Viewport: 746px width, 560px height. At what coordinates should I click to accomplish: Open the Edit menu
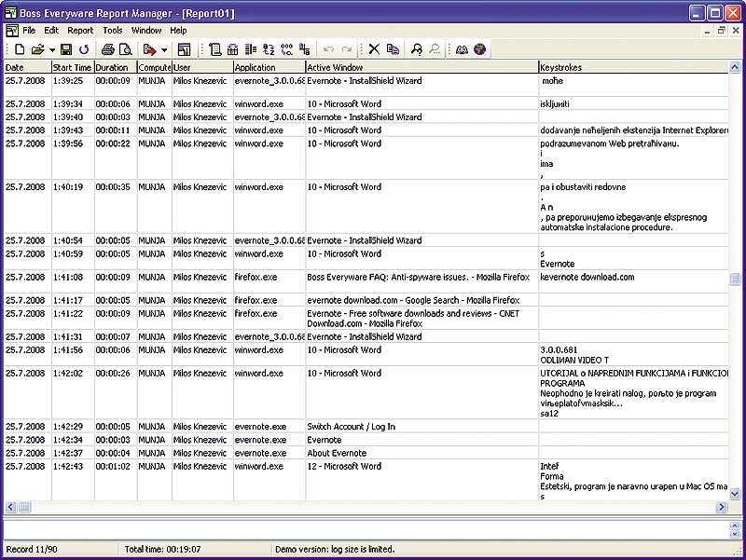click(51, 31)
